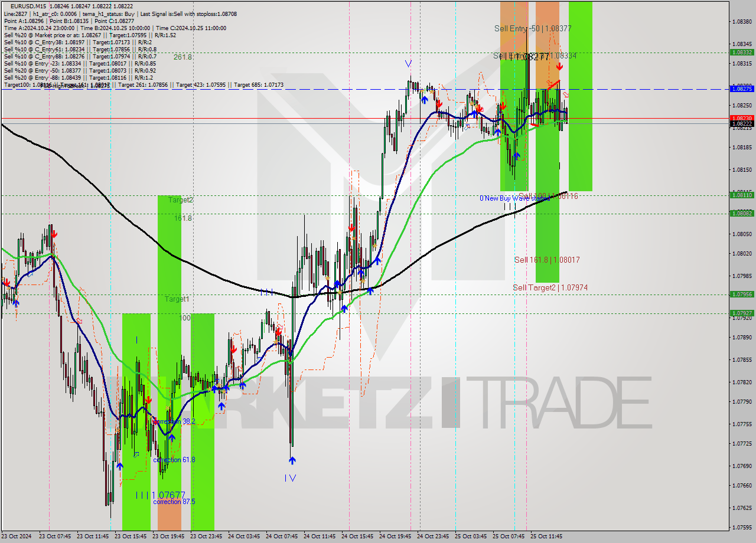
Task: Click the '23 Oct 15:45' time axis label
Action: click(x=131, y=537)
